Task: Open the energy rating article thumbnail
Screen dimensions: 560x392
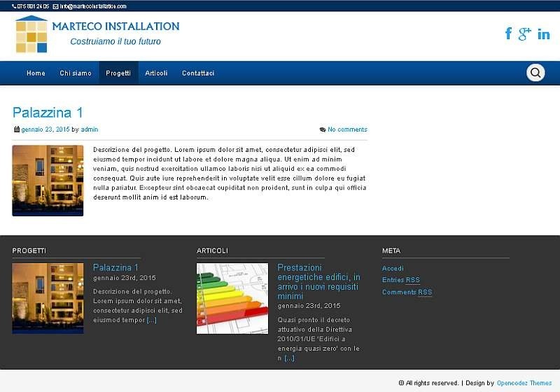Action: [x=232, y=298]
